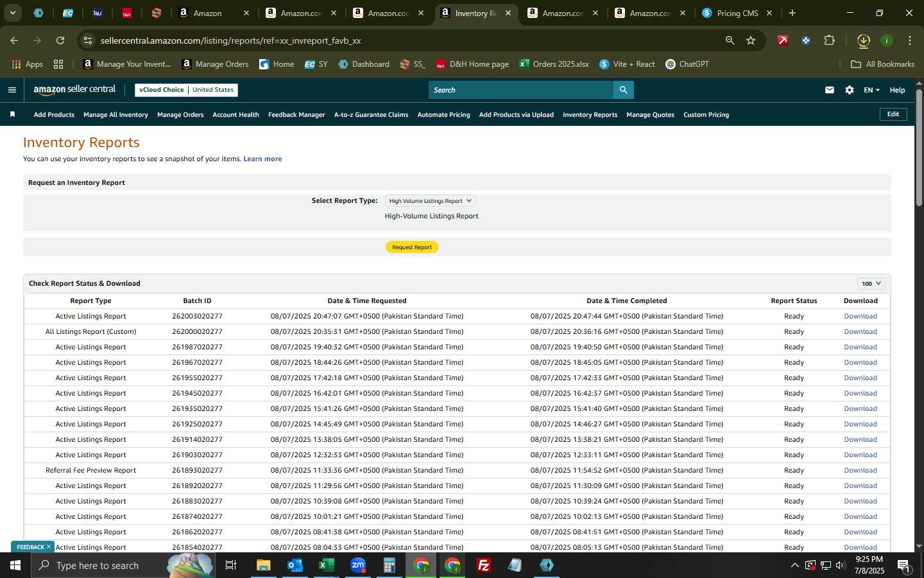The width and height of the screenshot is (924, 578).
Task: Reload the page with the browser refresh icon
Action: click(60, 40)
